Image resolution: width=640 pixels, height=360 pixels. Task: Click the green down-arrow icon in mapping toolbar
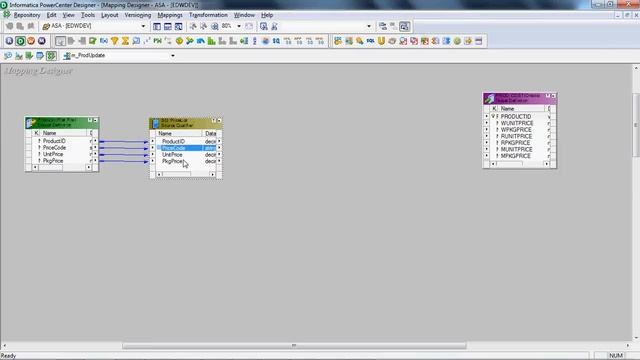click(29, 56)
